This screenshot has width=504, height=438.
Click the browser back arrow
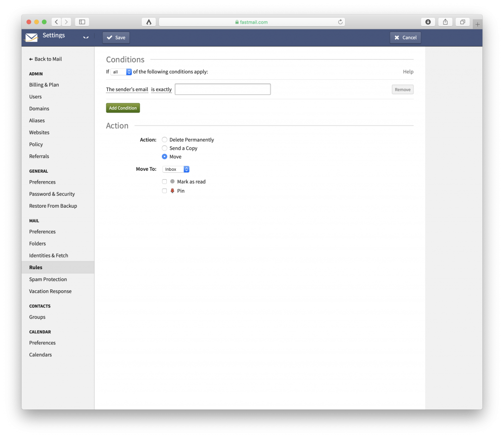pyautogui.click(x=56, y=22)
